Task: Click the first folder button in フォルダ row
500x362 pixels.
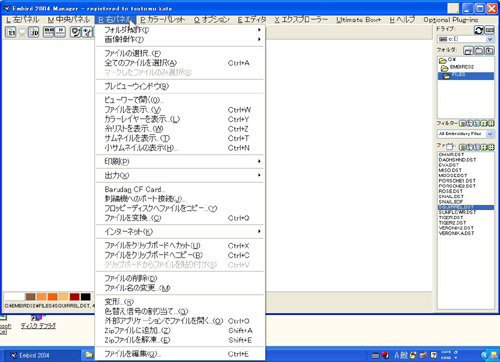Action: click(x=468, y=51)
